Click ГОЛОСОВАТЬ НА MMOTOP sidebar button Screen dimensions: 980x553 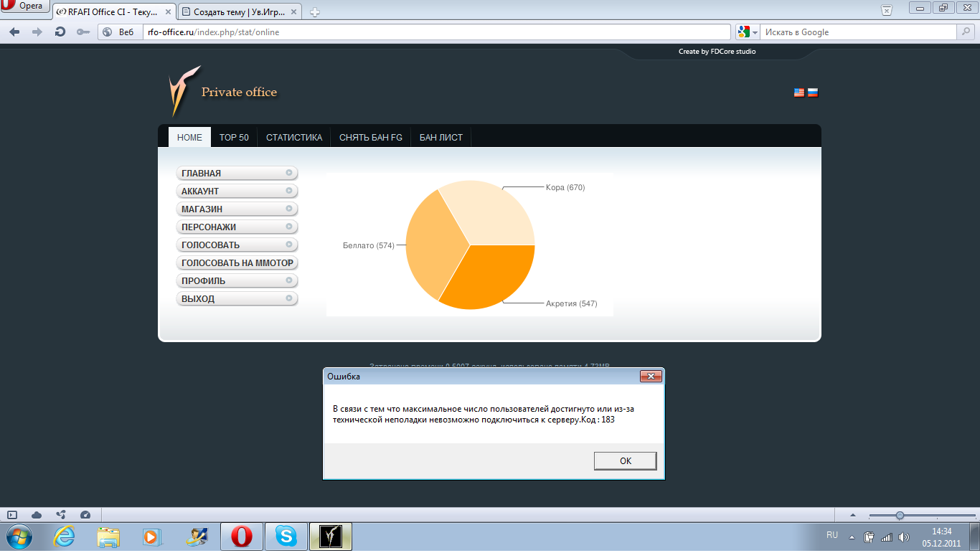point(237,263)
